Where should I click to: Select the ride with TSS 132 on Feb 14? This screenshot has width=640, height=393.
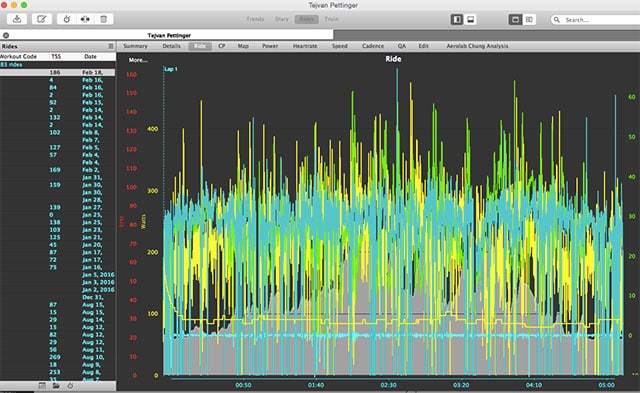tap(58, 117)
